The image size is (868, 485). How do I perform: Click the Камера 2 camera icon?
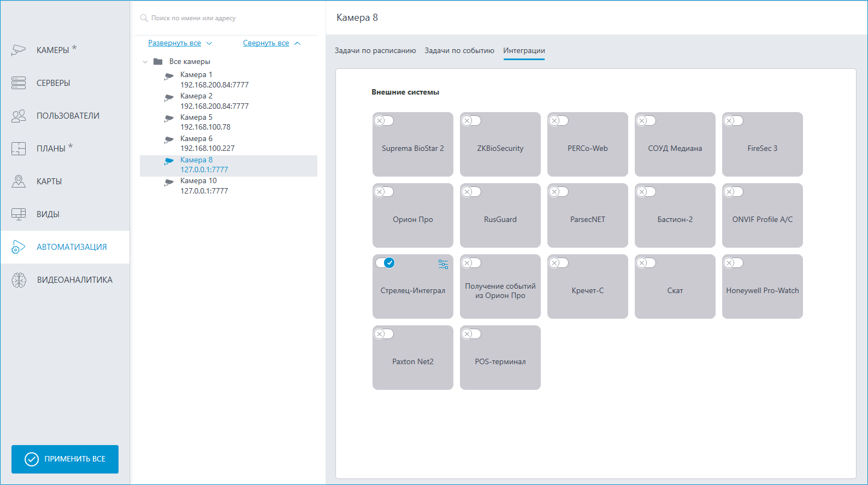[x=169, y=98]
